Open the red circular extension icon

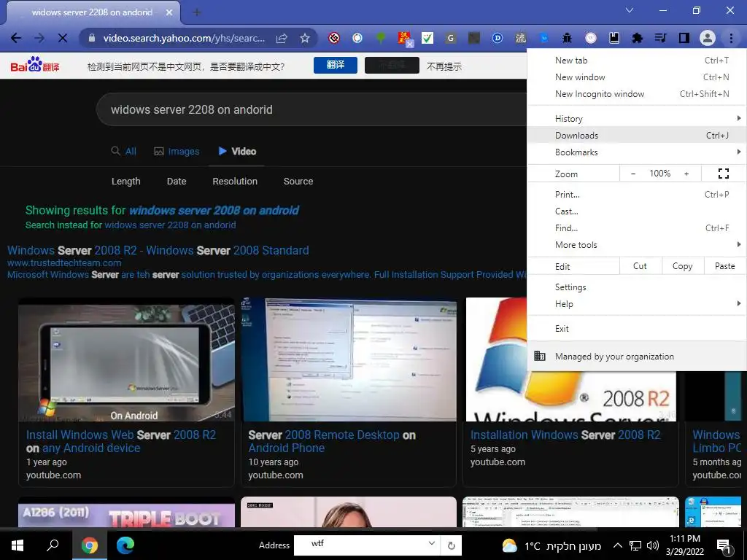[334, 38]
